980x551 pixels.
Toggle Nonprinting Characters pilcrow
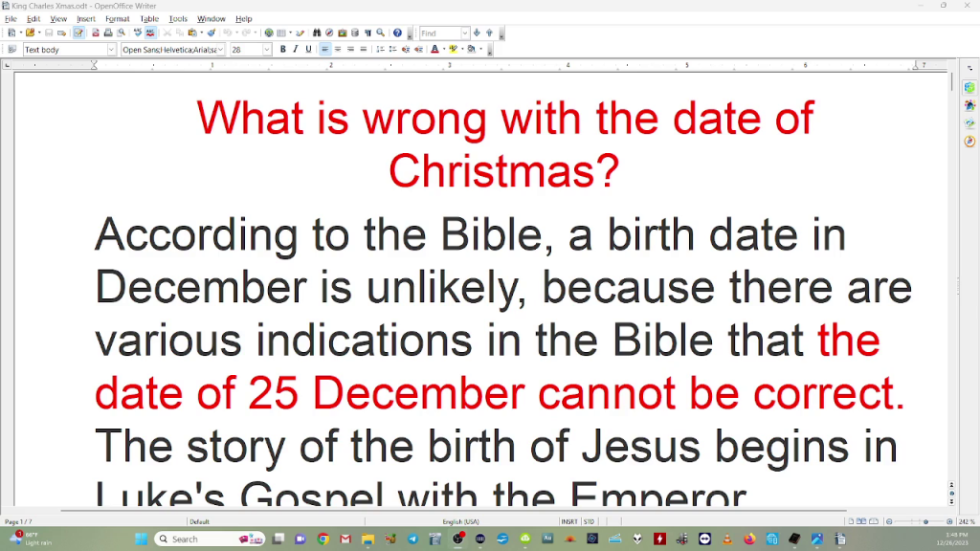(368, 33)
